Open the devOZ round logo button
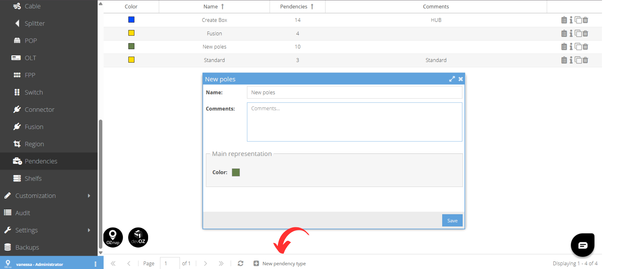The height and width of the screenshot is (269, 644). (138, 238)
